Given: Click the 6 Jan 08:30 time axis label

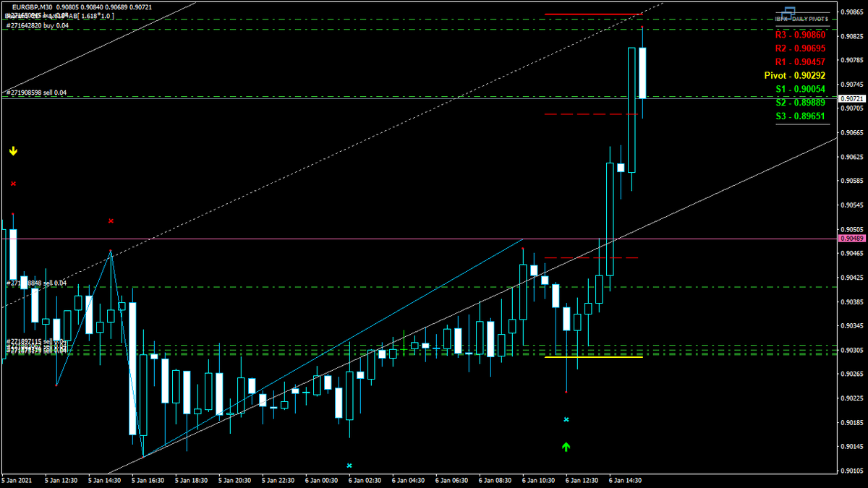Looking at the screenshot, I should 495,480.
